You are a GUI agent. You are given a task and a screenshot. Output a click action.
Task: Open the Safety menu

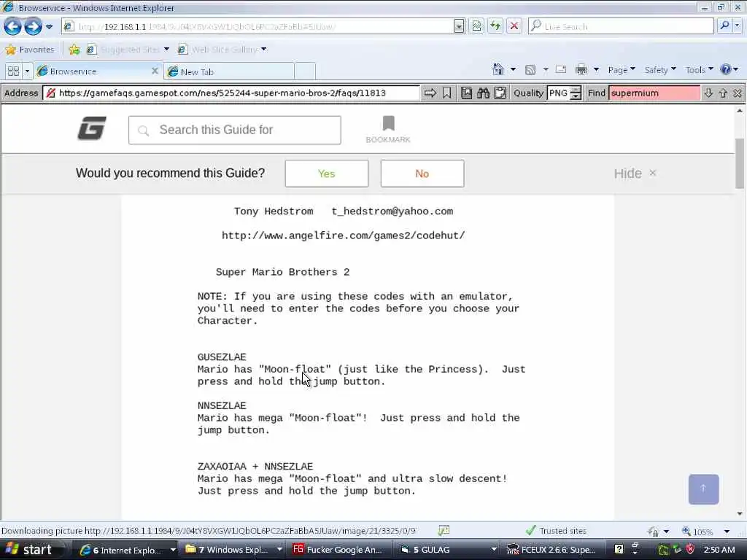pos(659,70)
